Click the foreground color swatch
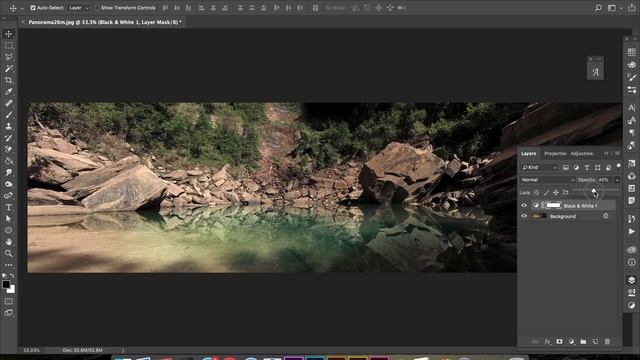 click(x=6, y=284)
